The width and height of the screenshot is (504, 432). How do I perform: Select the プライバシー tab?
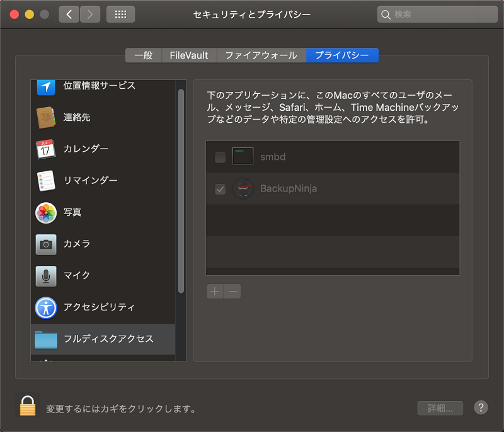(342, 55)
